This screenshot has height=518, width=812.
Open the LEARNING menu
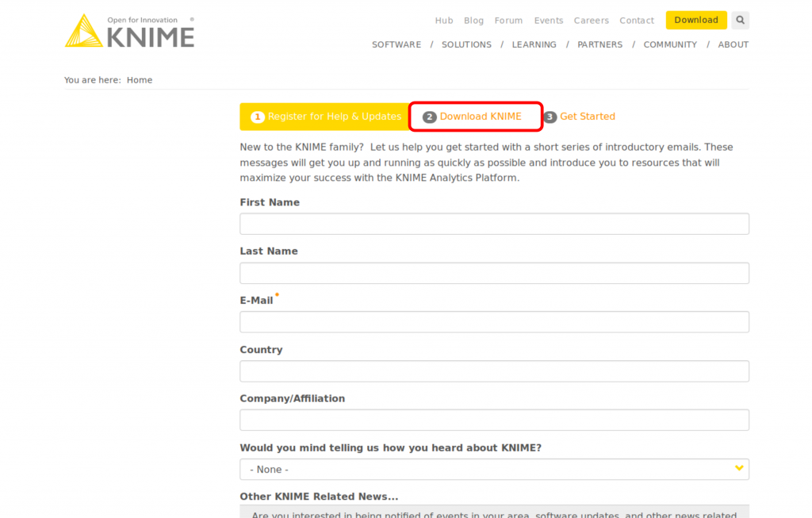(x=534, y=44)
